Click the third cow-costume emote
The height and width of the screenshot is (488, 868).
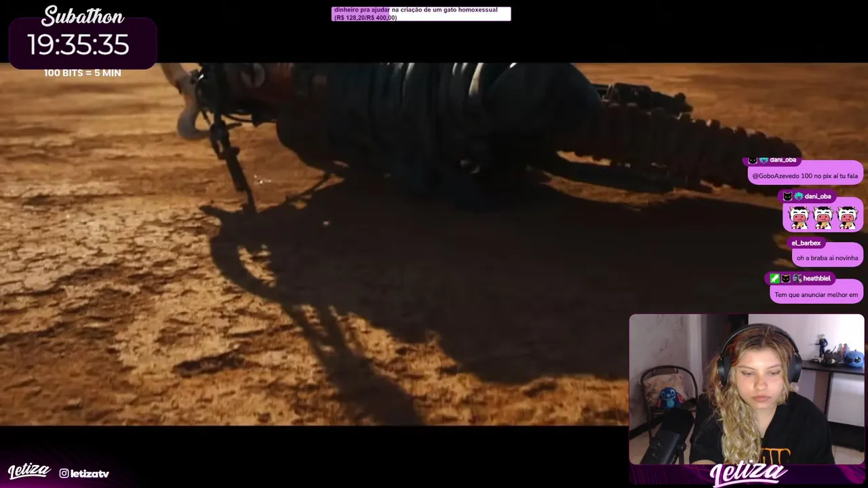(x=847, y=218)
